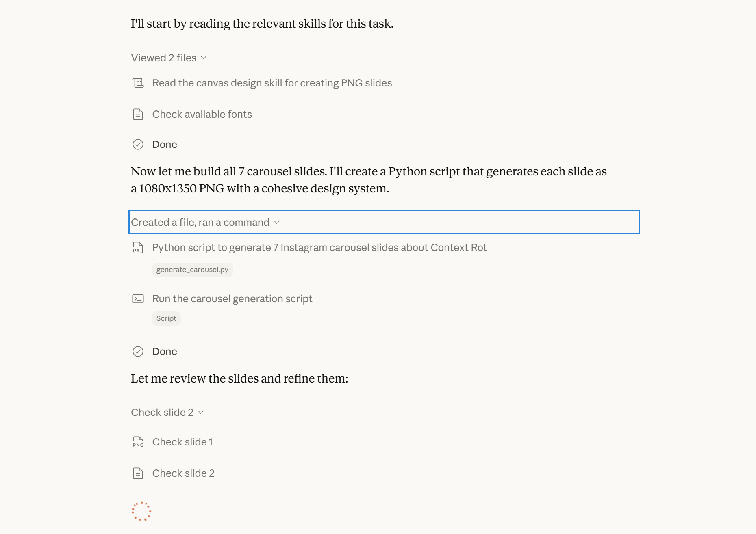Click the Script chip under run command
The image size is (756, 534).
tap(166, 318)
